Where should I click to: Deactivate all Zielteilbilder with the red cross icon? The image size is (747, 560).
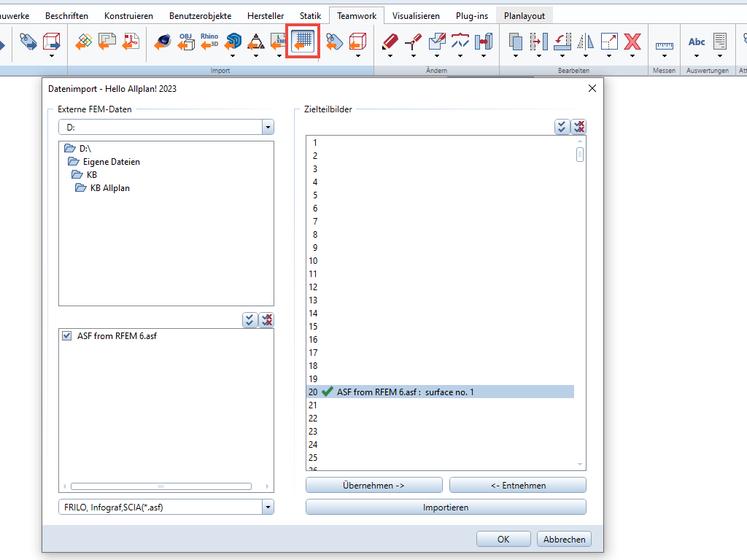(580, 126)
